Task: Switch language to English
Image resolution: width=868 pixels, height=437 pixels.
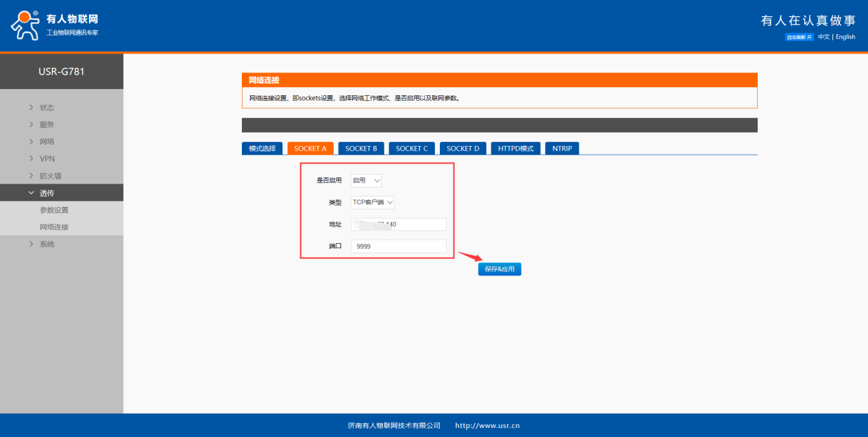Action: pos(845,37)
